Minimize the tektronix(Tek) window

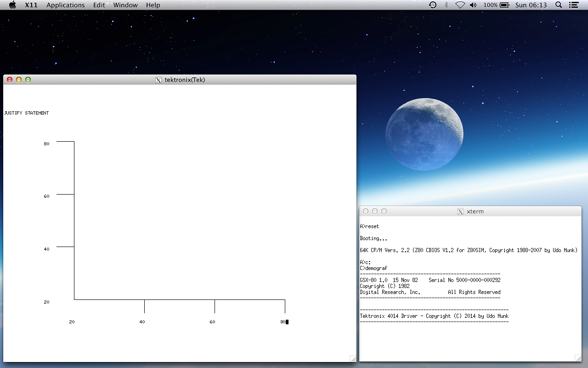pyautogui.click(x=19, y=80)
